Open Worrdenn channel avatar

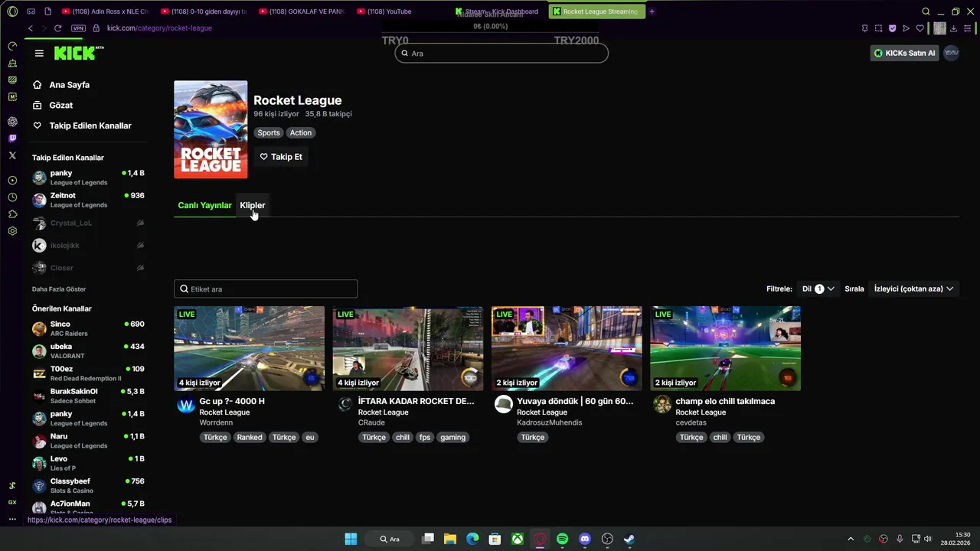186,405
